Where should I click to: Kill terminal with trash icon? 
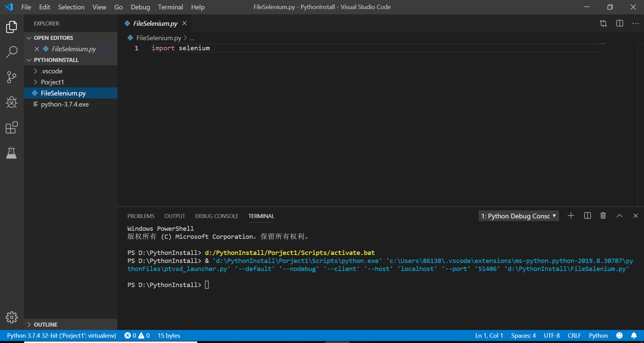(603, 216)
